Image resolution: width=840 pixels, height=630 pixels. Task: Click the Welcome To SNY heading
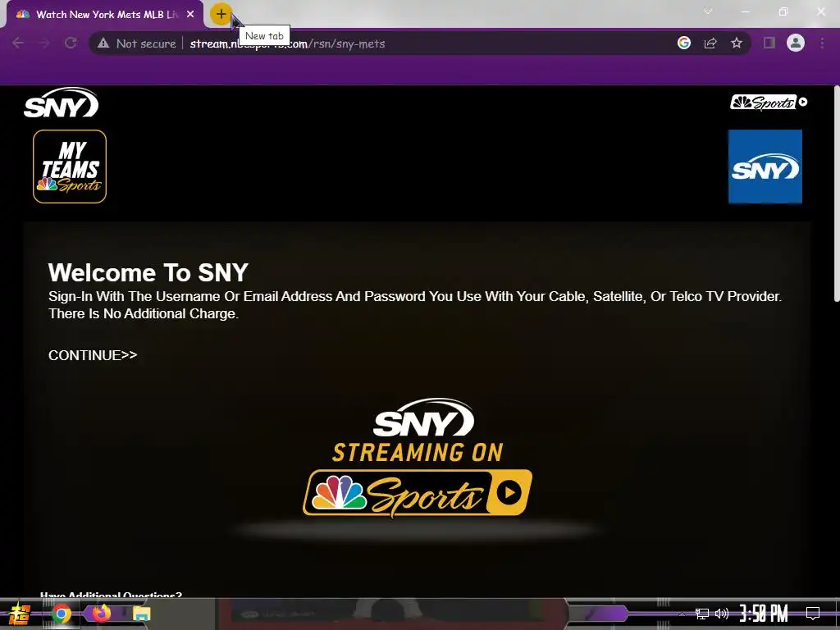pyautogui.click(x=148, y=272)
